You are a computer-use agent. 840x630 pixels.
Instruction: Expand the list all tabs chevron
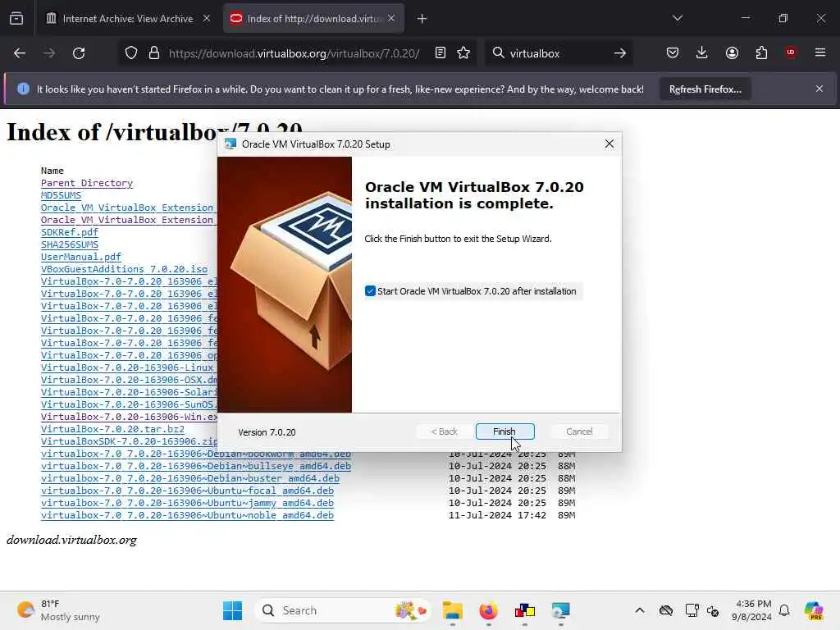[678, 18]
